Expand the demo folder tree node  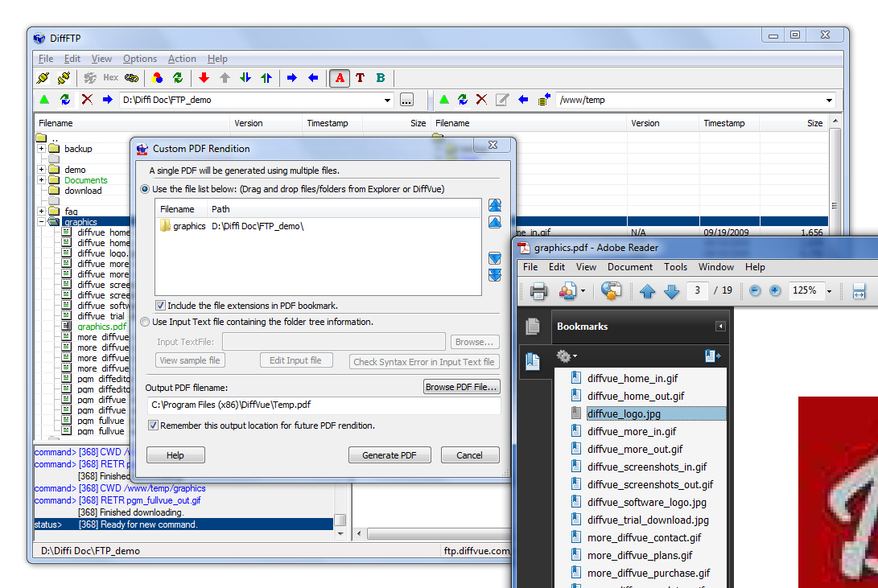pos(41,169)
